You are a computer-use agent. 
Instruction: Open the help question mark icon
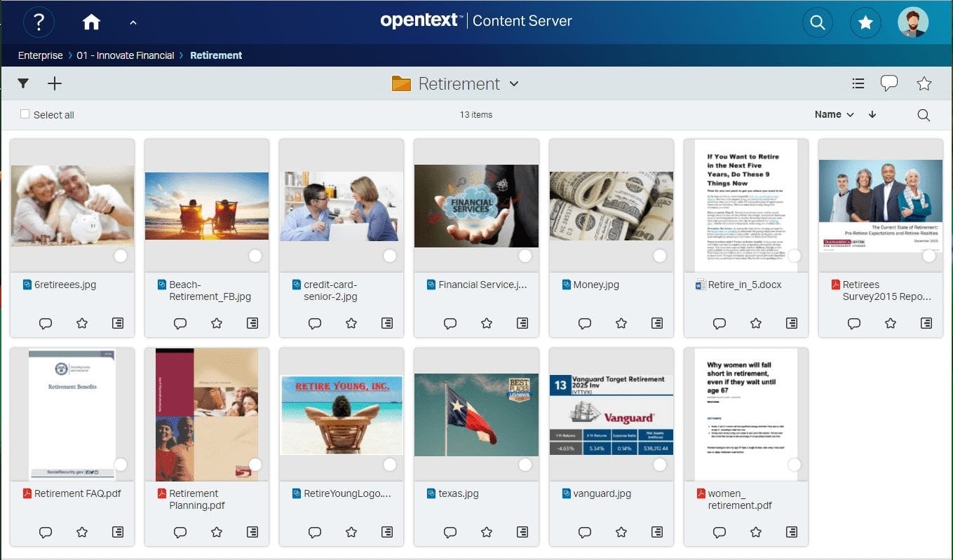tap(39, 22)
